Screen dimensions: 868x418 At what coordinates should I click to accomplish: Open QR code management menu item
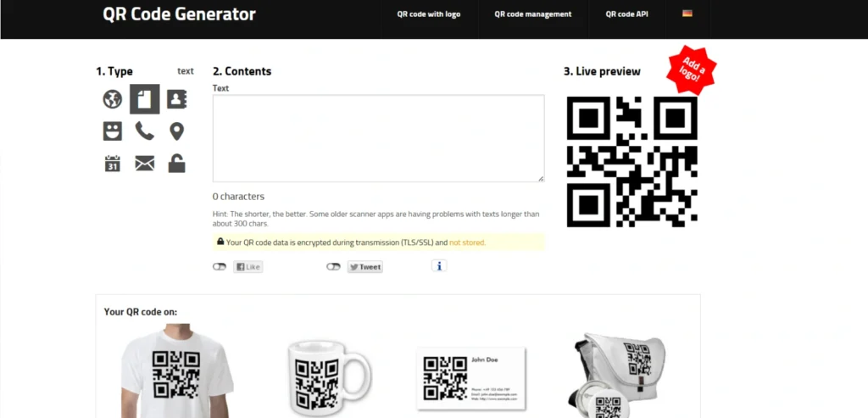[x=533, y=14]
